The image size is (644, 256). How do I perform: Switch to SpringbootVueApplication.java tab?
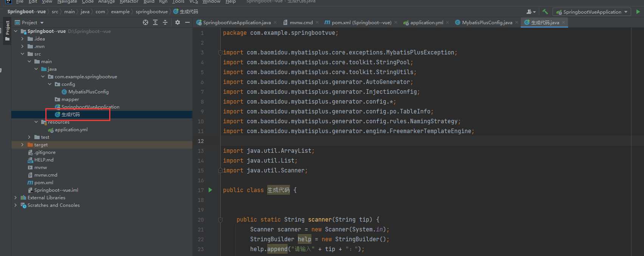(237, 23)
